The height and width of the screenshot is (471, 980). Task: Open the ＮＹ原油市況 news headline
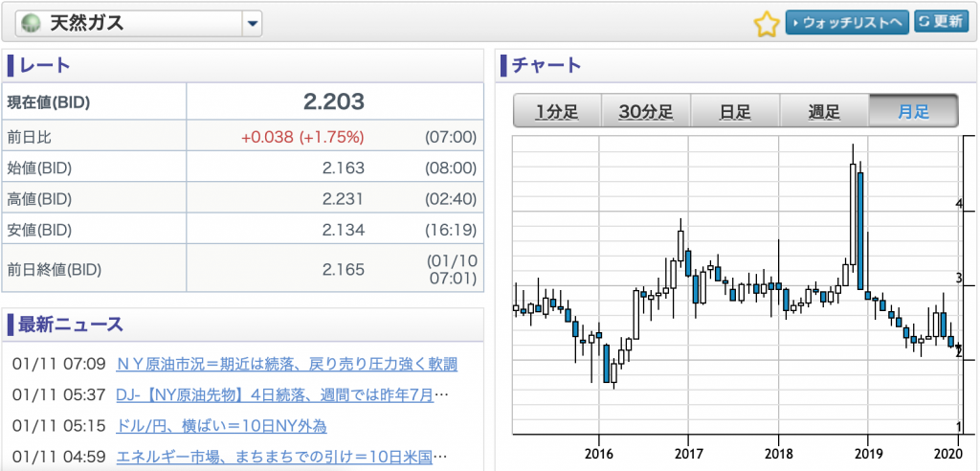[x=287, y=364]
